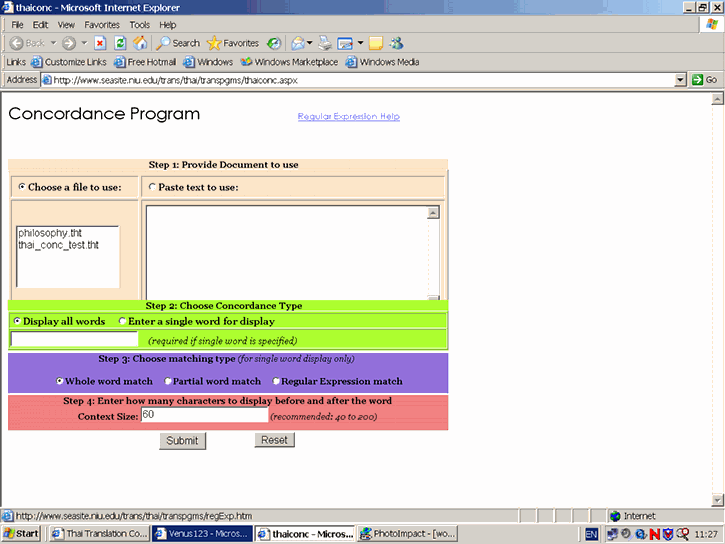Open the Windows Marketplace link

(x=289, y=62)
